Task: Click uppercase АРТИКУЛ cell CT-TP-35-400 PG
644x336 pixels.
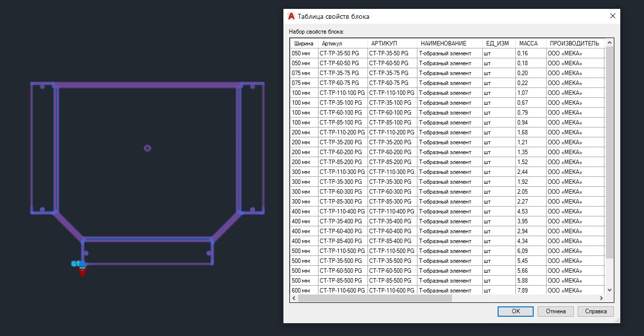Action: [392, 221]
